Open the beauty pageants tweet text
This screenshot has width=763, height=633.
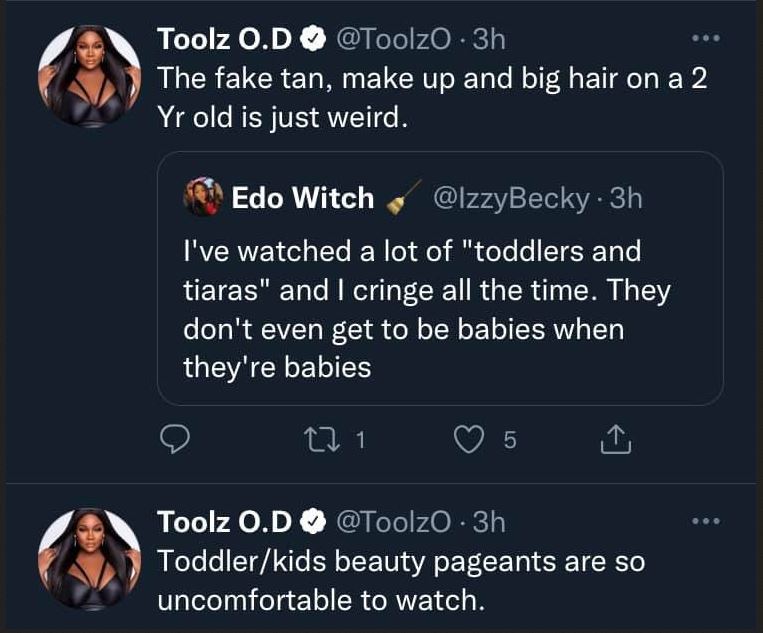point(400,580)
